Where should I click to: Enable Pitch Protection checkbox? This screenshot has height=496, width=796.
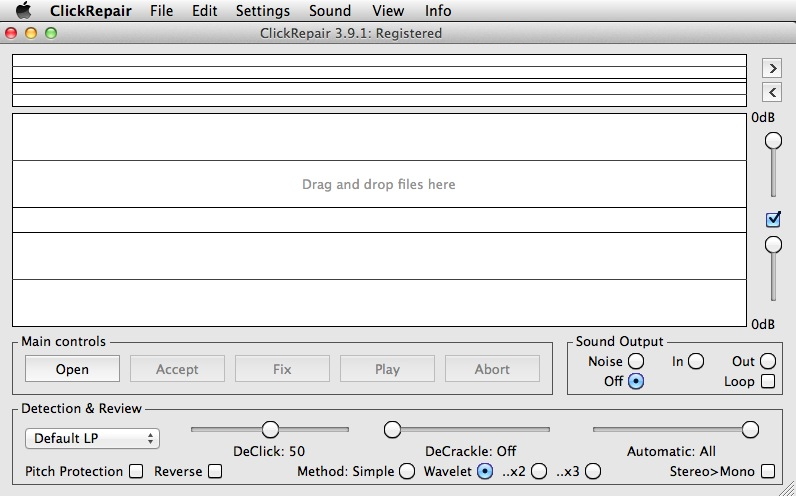click(136, 471)
